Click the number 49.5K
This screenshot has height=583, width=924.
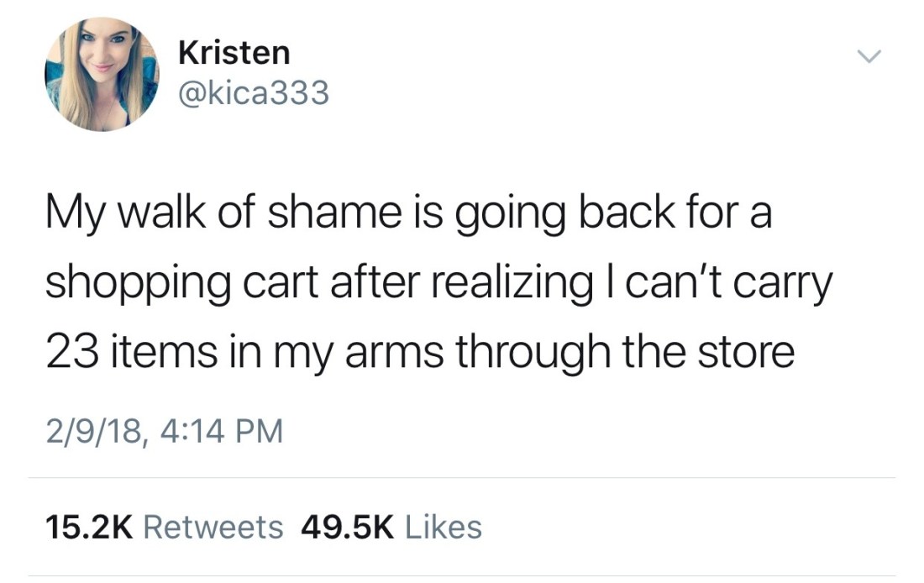pos(347,527)
